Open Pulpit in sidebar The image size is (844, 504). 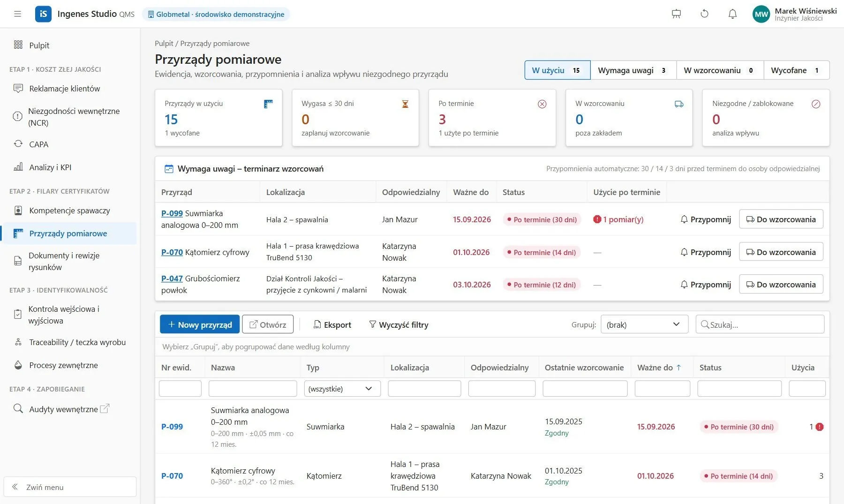pos(69,45)
